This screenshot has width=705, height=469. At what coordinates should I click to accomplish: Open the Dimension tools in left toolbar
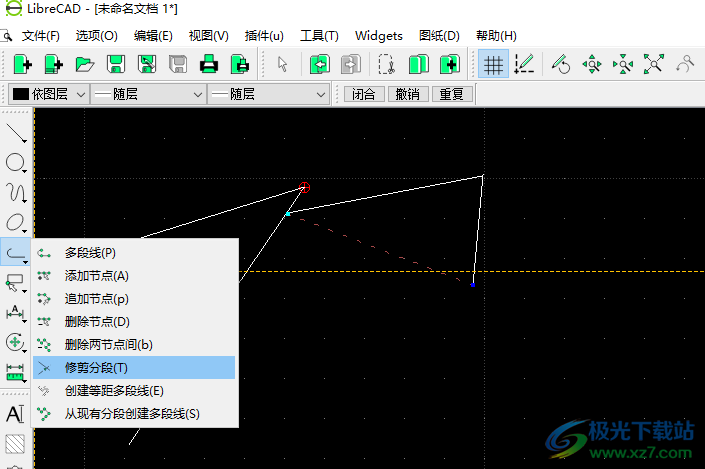click(x=16, y=313)
